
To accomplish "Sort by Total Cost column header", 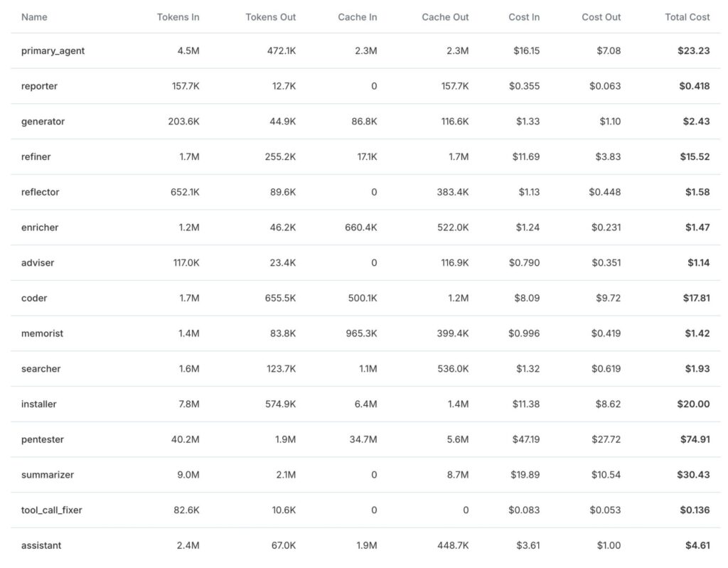I will pos(687,17).
